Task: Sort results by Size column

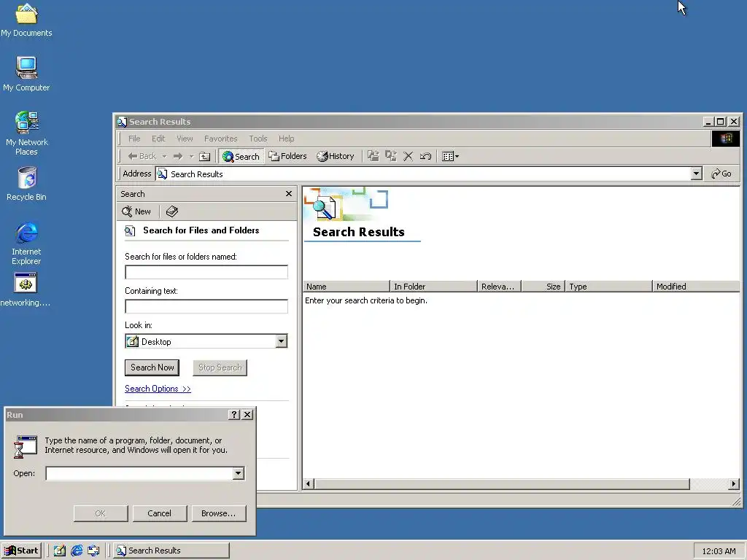Action: pyautogui.click(x=543, y=286)
